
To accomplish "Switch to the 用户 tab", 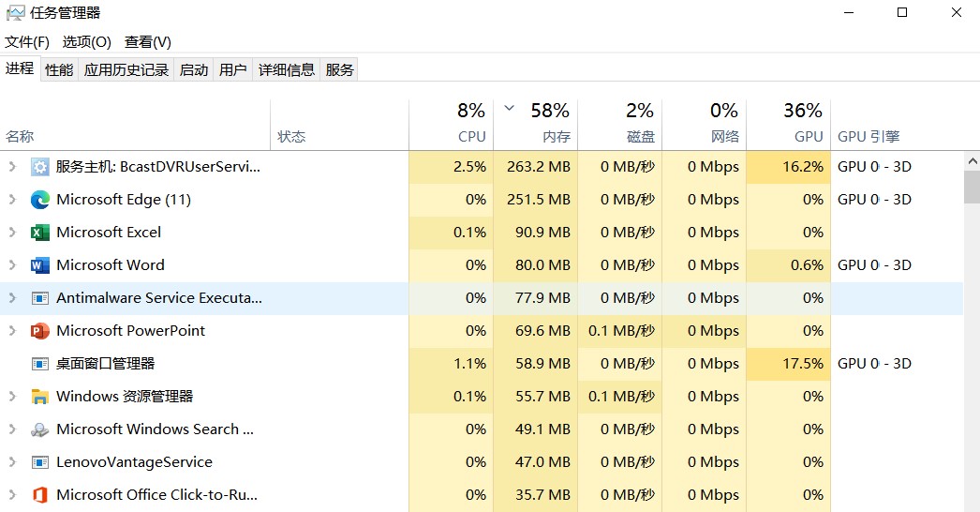I will (x=233, y=69).
